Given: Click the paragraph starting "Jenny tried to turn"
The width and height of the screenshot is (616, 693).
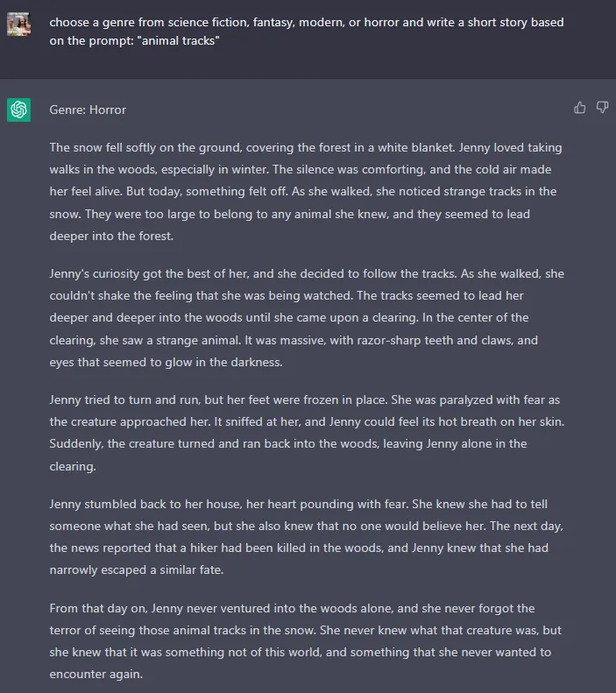Looking at the screenshot, I should click(307, 433).
